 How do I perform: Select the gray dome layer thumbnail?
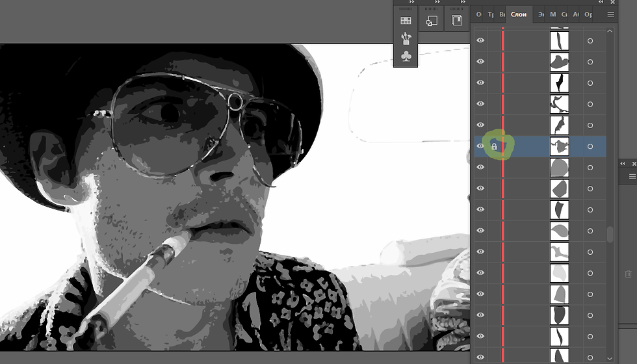tap(560, 168)
